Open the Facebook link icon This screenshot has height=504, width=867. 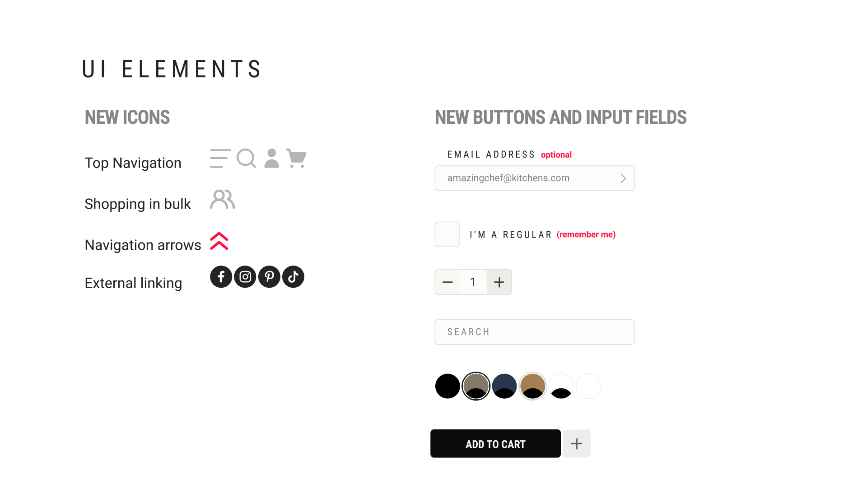point(221,277)
